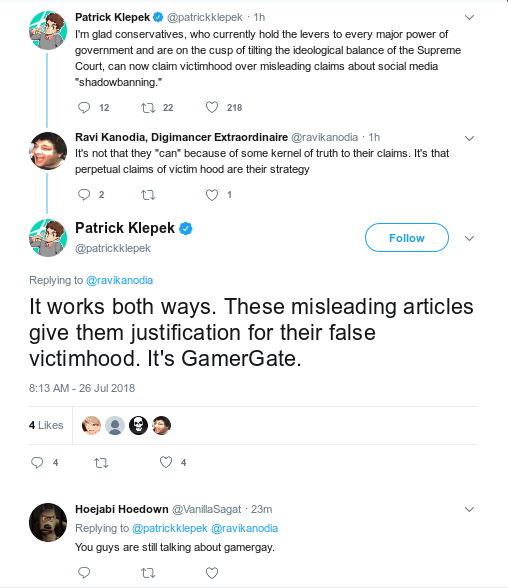Retweet Hoejabi Hoedown's tweet
The width and height of the screenshot is (508, 588).
(x=148, y=573)
